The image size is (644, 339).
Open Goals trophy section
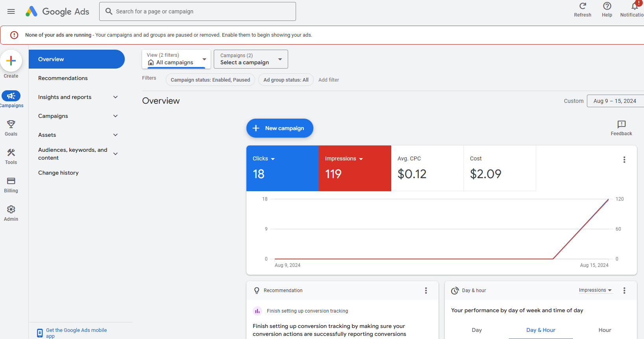tap(11, 124)
